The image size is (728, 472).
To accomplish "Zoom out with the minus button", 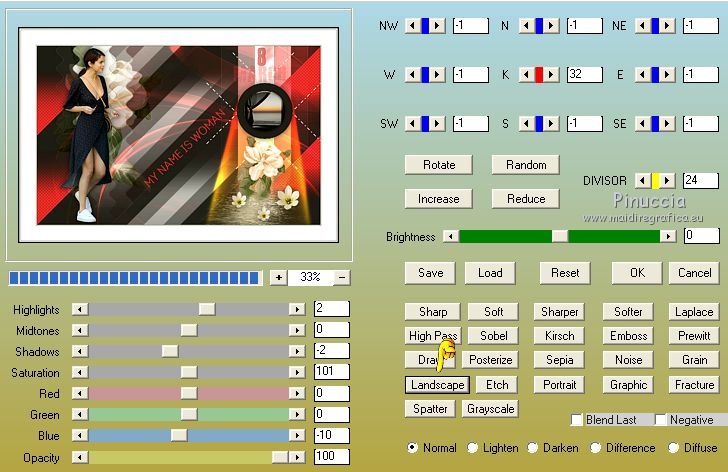I will 342,278.
